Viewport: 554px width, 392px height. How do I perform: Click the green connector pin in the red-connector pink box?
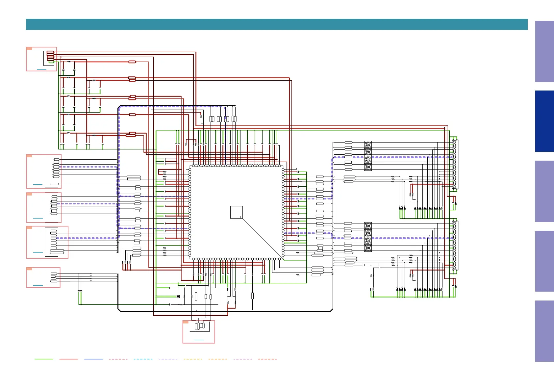(51, 62)
